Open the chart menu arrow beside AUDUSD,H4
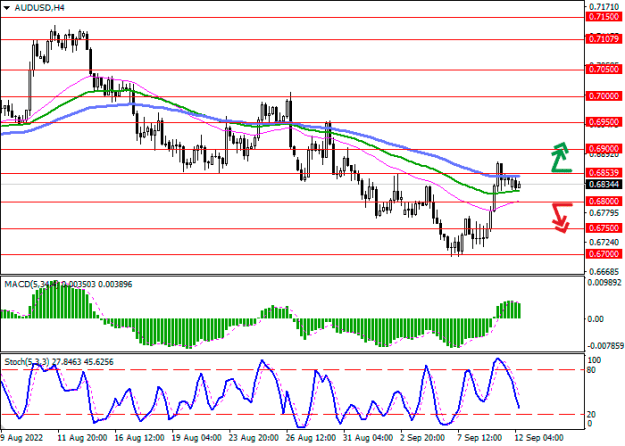 point(6,8)
